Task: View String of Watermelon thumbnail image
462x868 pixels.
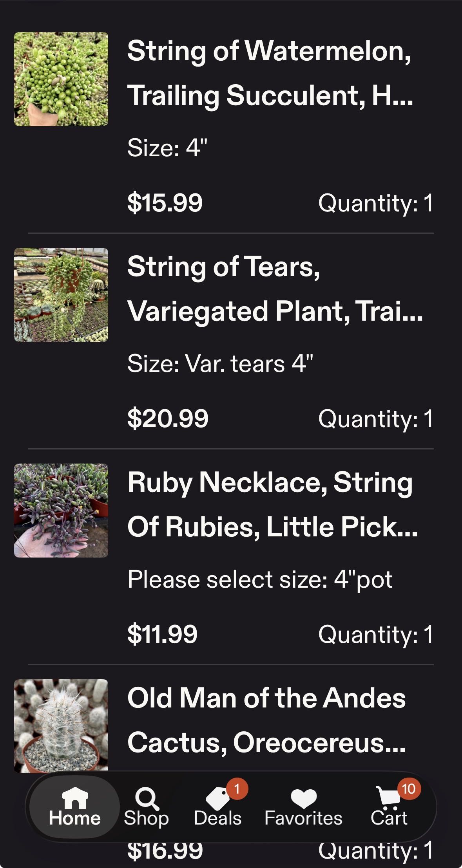Action: [61, 79]
